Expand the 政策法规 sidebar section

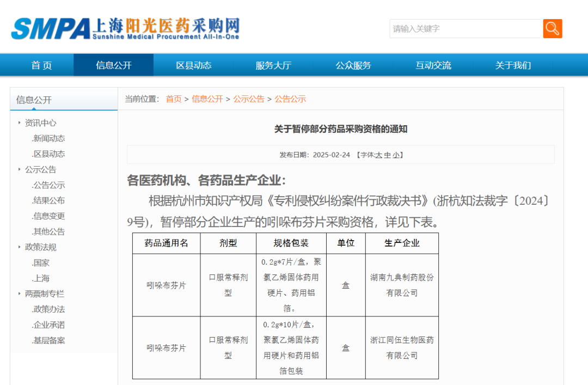(x=40, y=247)
